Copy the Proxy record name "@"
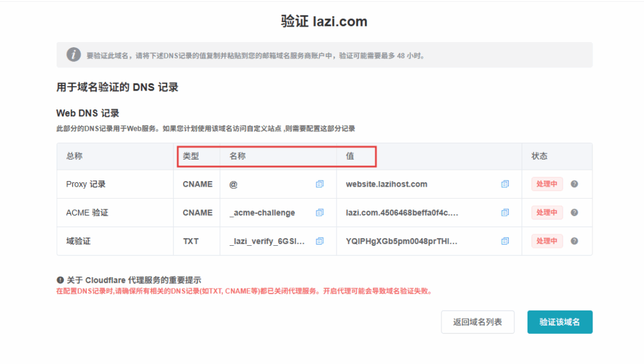 pyautogui.click(x=319, y=184)
